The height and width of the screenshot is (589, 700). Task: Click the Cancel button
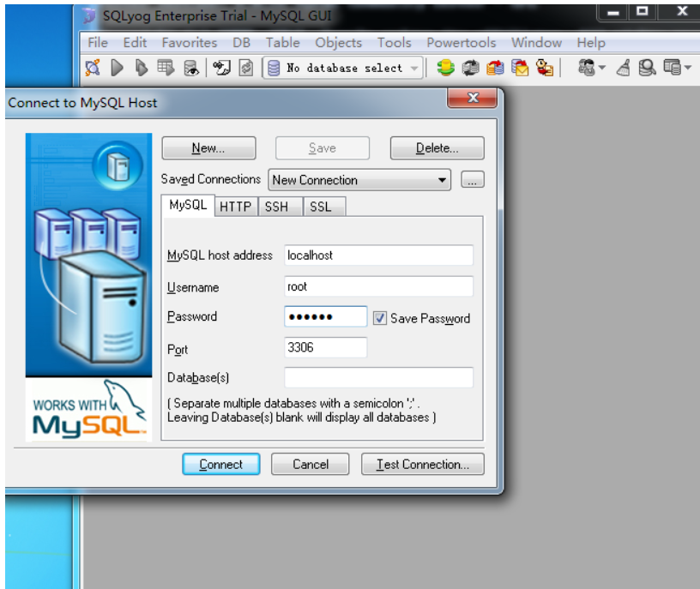click(x=311, y=465)
